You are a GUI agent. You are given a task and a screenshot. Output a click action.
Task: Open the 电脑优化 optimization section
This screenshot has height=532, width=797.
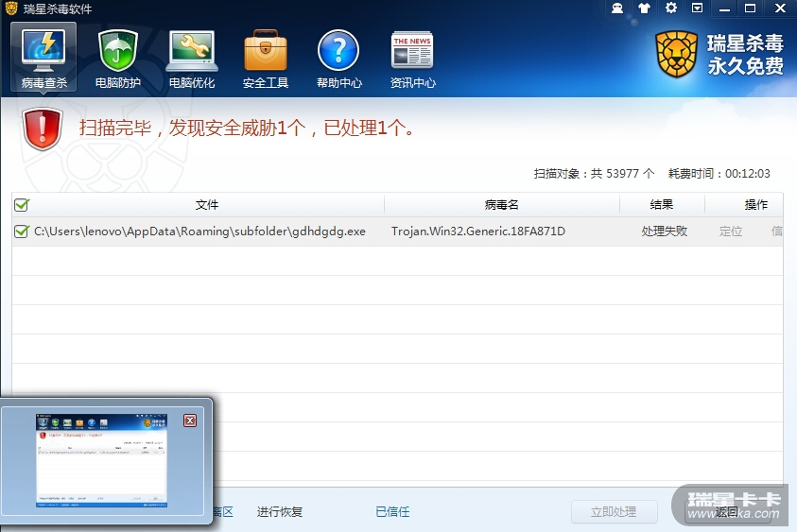[x=192, y=59]
